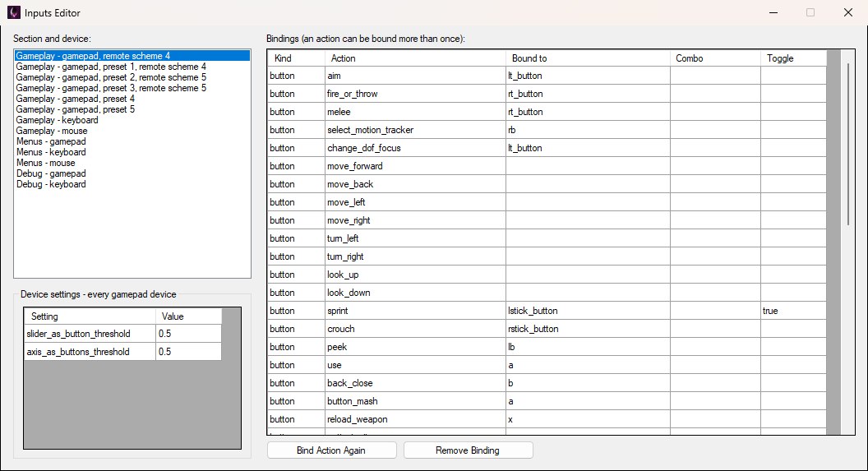Screen dimensions: 868x471
Task: Select the 'turn_right' action row
Action: (415, 256)
